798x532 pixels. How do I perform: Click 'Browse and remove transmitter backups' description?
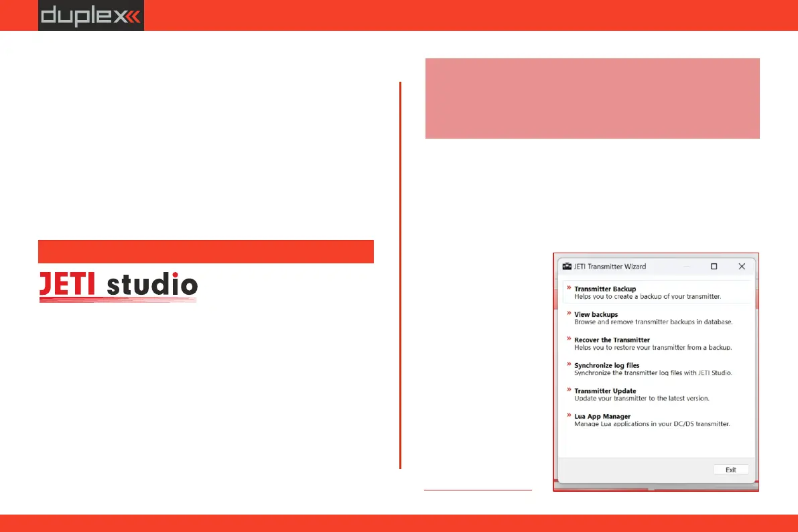coord(653,322)
